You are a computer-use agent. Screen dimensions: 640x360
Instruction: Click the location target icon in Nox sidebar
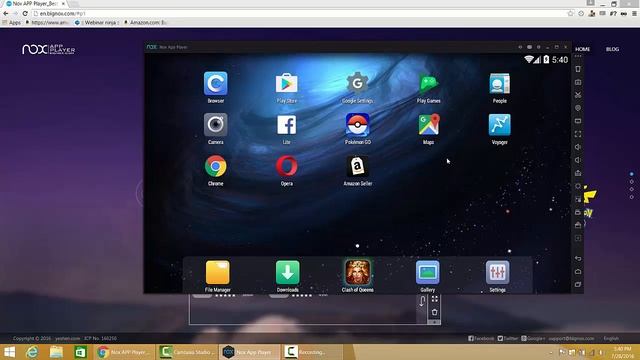coord(578,108)
